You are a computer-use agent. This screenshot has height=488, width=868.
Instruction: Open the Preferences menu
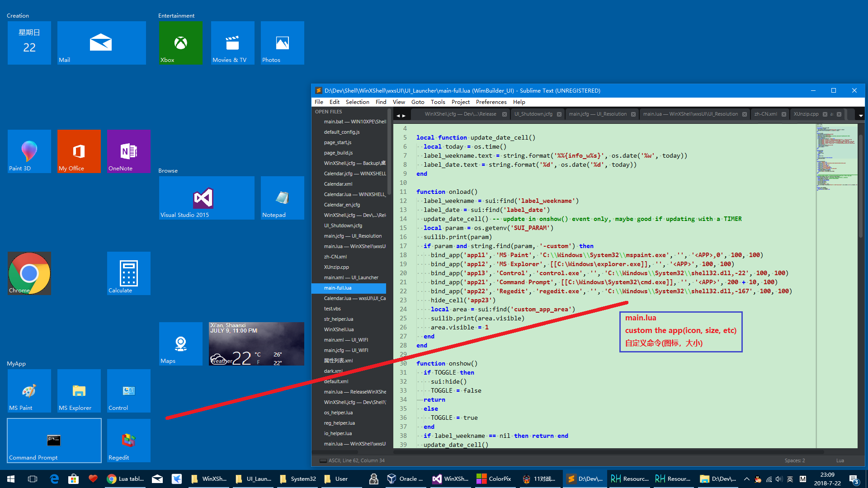[491, 102]
